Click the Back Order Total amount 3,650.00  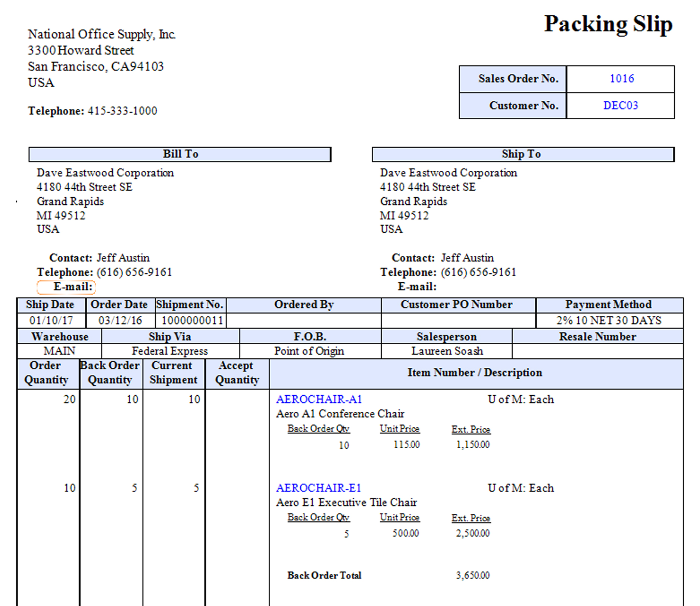click(x=472, y=575)
